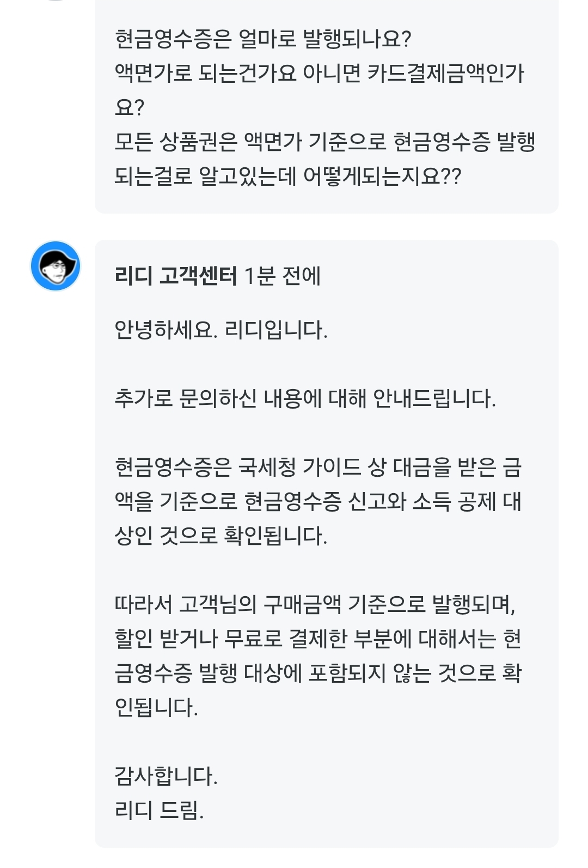Select the line starting 현금영수증은 국세청 가이드
The height and width of the screenshot is (868, 588).
tap(318, 468)
